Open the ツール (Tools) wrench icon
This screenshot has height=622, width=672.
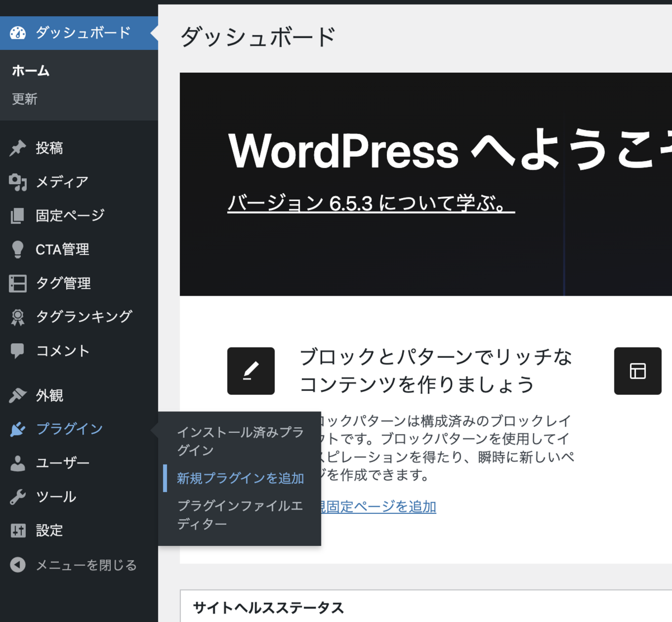(x=17, y=497)
